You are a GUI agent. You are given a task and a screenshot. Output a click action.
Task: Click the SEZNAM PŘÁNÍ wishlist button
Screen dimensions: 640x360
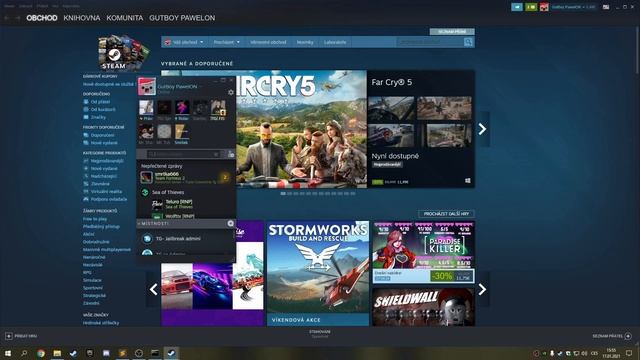click(x=452, y=31)
